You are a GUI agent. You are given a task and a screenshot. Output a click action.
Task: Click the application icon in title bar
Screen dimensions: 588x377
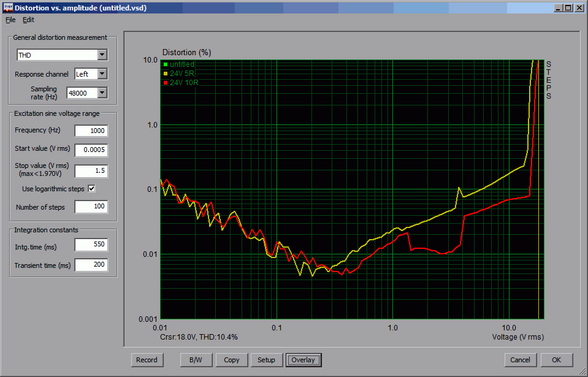(x=7, y=8)
